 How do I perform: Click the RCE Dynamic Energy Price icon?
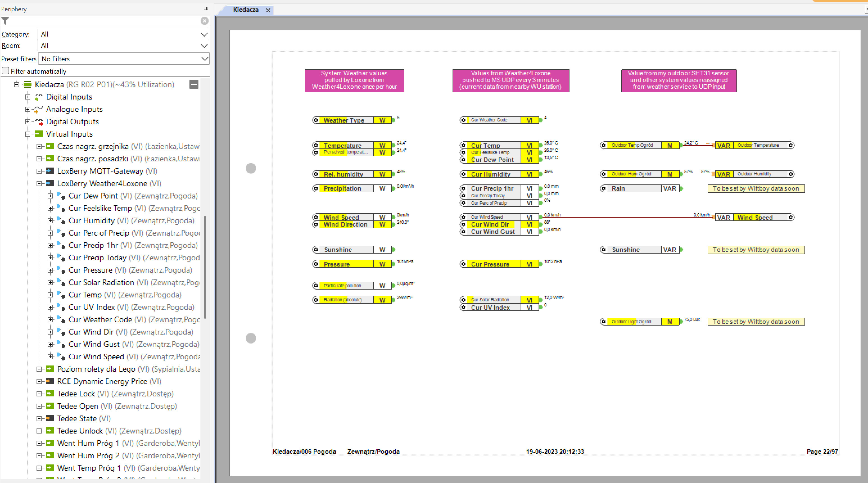click(50, 381)
